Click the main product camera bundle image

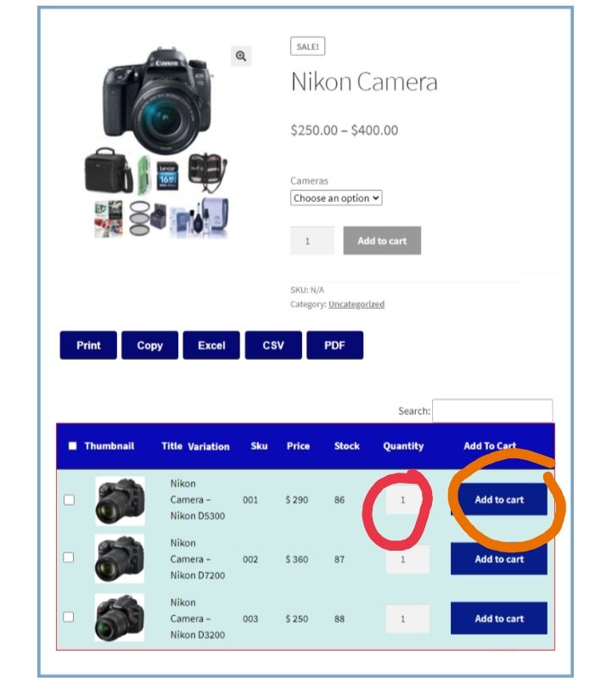(157, 143)
